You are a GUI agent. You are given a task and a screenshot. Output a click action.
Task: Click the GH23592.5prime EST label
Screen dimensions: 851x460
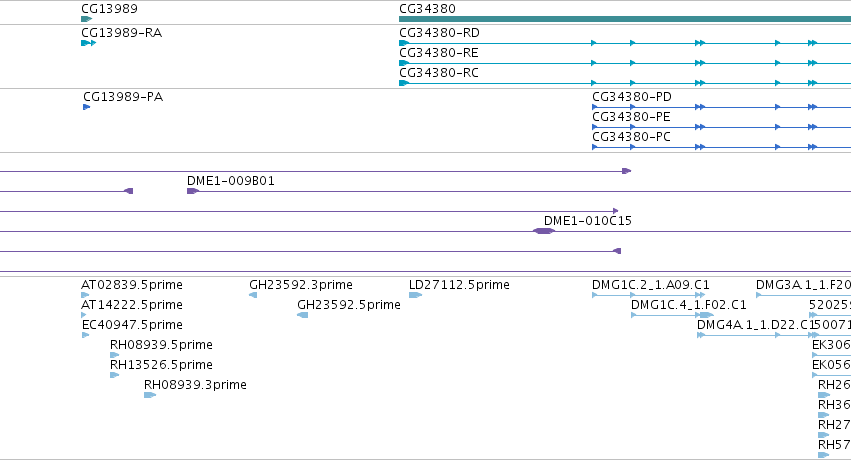[349, 305]
